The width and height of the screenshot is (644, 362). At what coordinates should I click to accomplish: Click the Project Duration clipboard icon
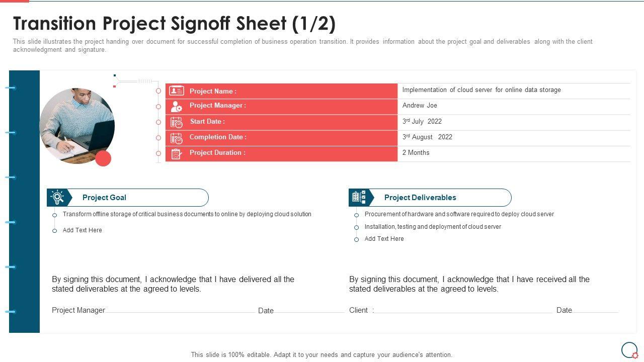pos(176,154)
